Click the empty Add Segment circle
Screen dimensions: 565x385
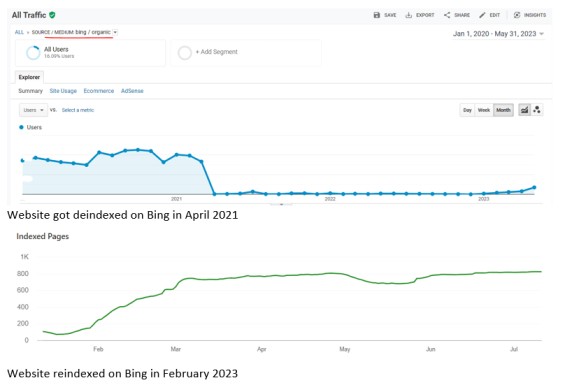coord(184,53)
